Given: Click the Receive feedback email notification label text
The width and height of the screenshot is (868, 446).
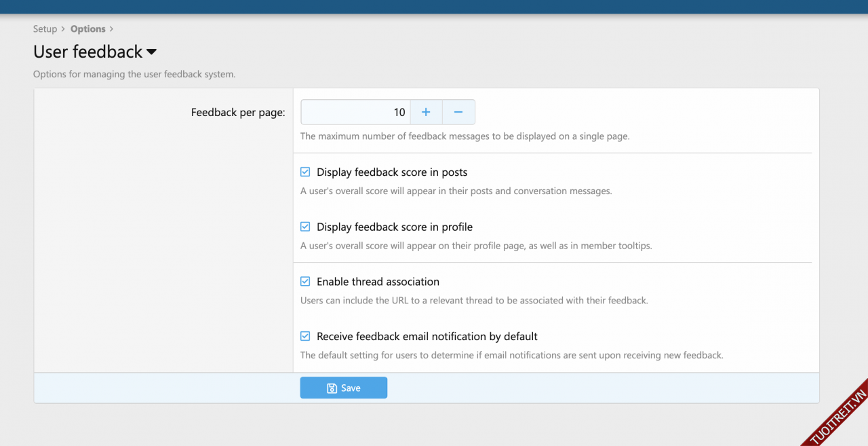Looking at the screenshot, I should click(427, 336).
